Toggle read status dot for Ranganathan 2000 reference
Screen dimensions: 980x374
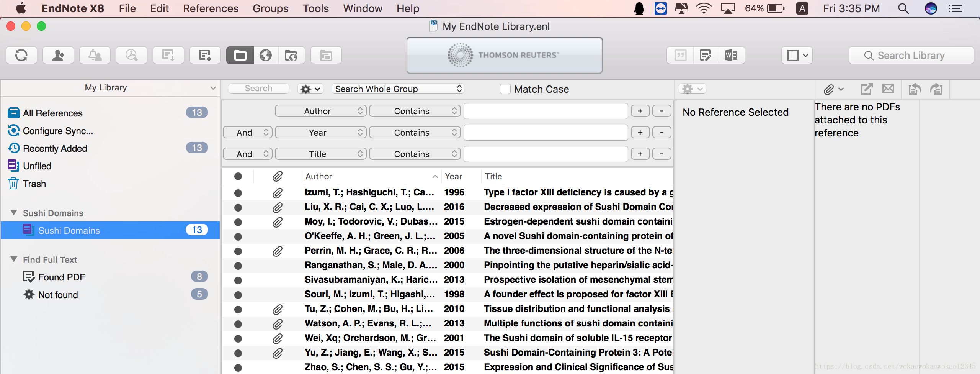click(x=238, y=266)
